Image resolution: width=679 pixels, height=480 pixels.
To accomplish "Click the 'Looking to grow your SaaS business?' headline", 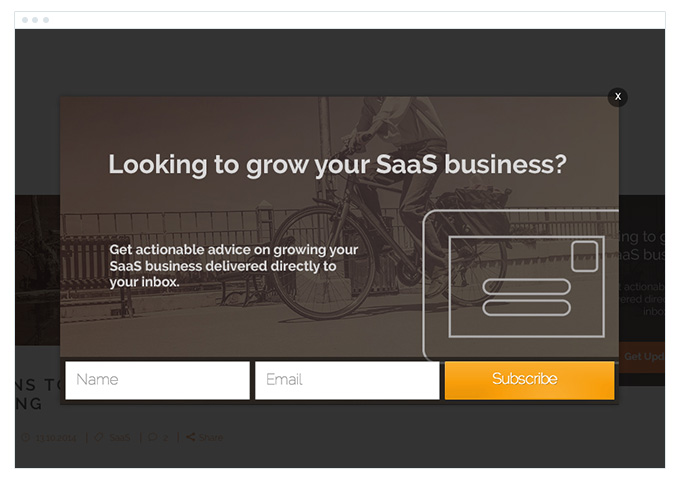I will click(x=337, y=165).
